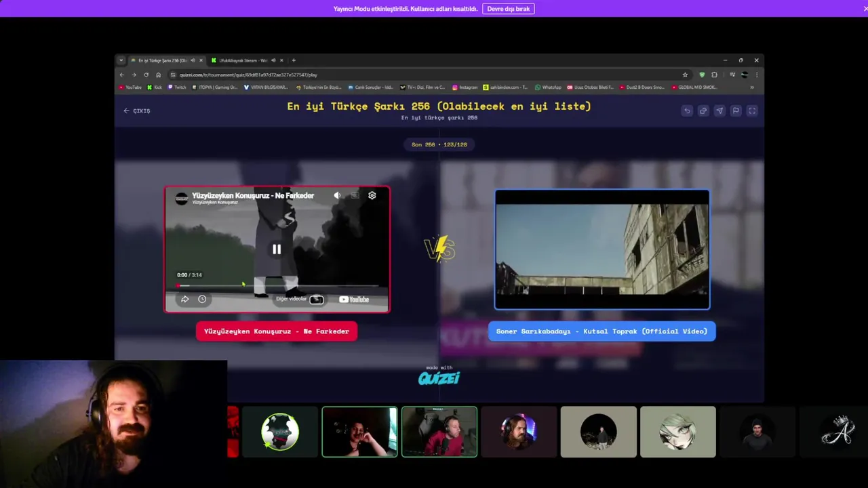Click the Yüzyüzeyken Konuşuruz channel avatar
Image resolution: width=868 pixels, height=488 pixels.
182,198
